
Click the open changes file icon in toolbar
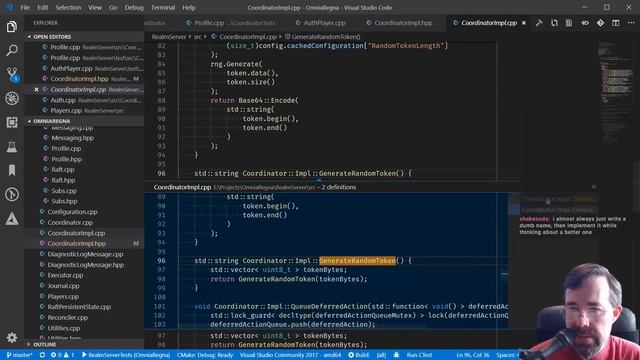(569, 23)
